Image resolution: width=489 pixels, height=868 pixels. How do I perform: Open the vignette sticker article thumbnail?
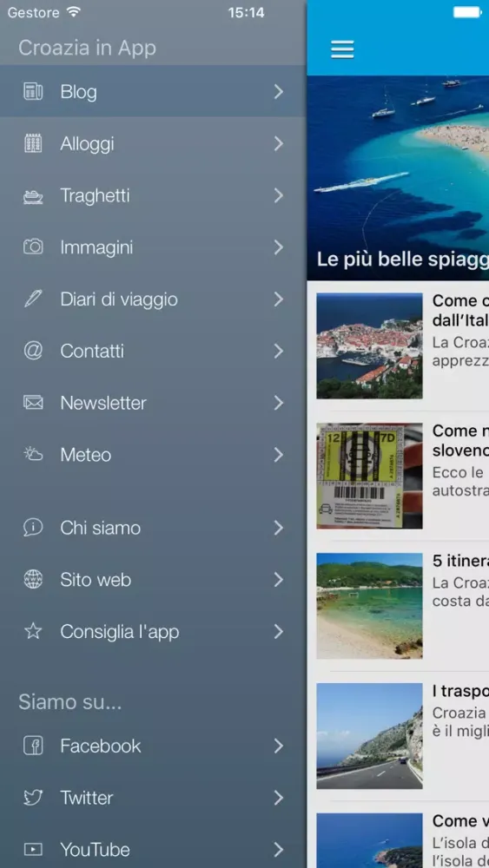[369, 476]
